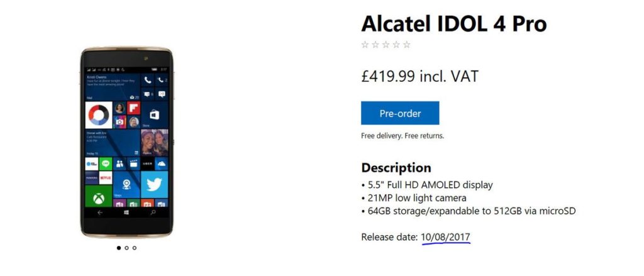Rate the product five stars
The height and width of the screenshot is (276, 644).
407,45
